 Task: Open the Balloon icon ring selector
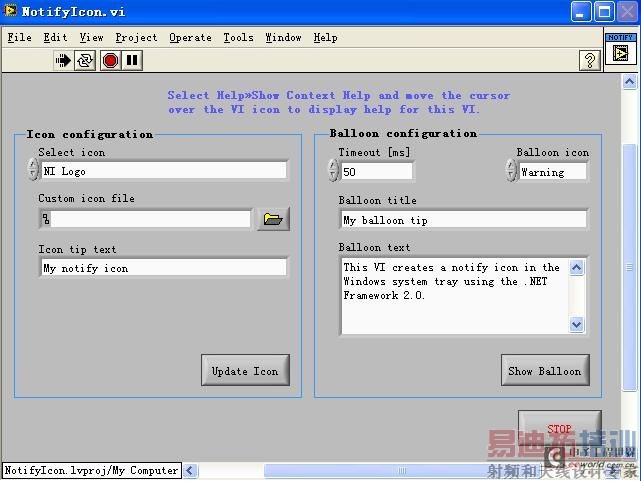coord(552,172)
